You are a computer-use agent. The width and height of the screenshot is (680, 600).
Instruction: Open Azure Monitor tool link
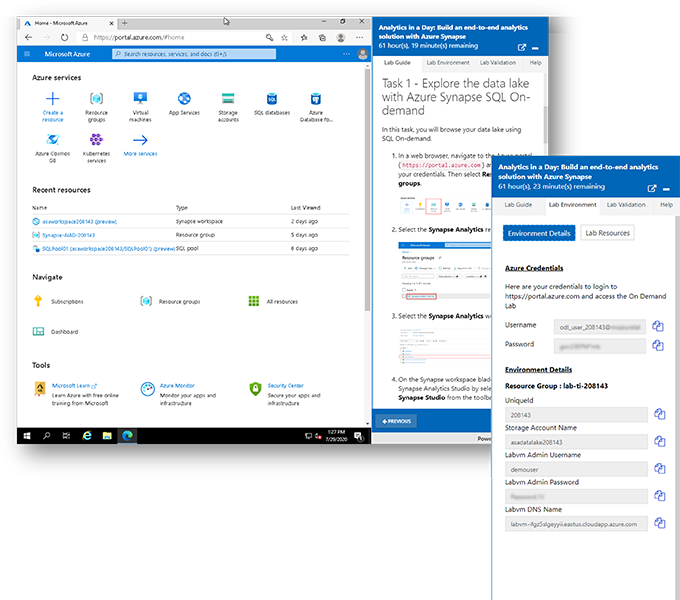[x=177, y=385]
